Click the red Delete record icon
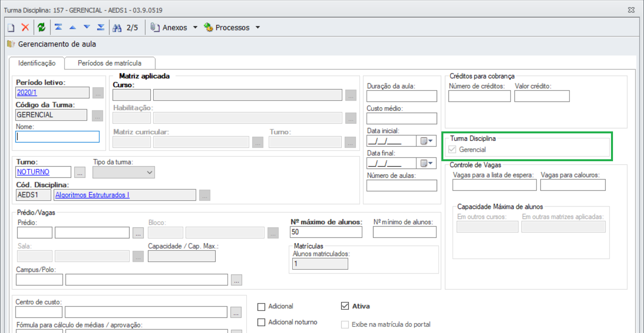 pyautogui.click(x=25, y=27)
